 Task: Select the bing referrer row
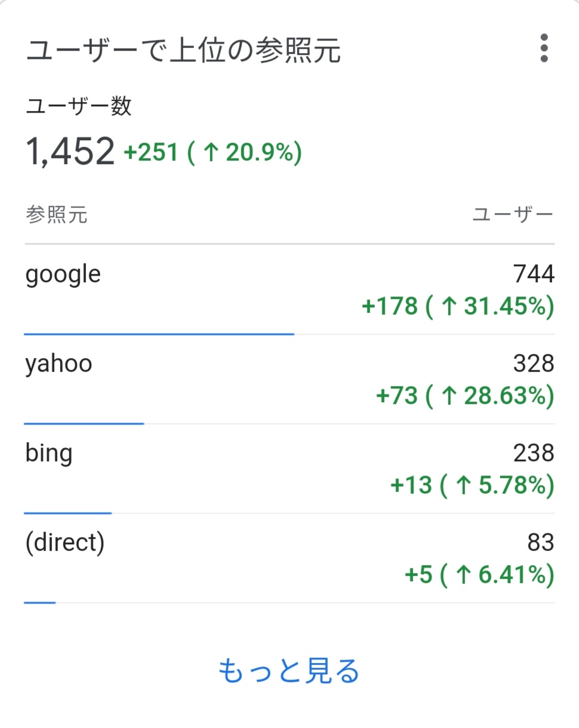tap(289, 469)
